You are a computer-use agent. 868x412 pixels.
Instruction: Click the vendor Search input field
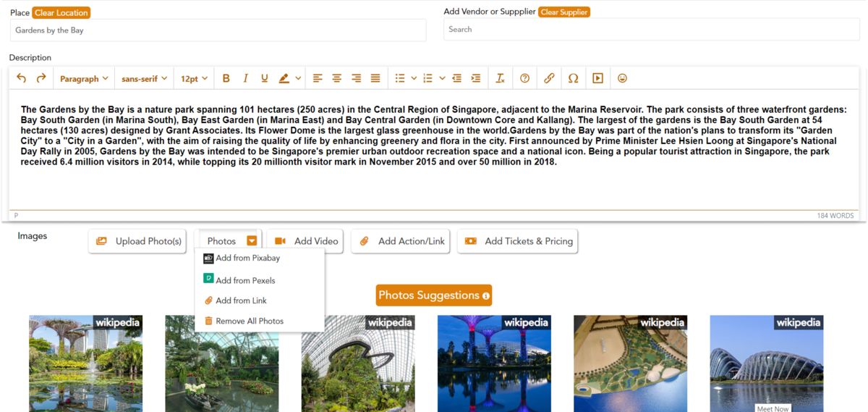[x=652, y=30]
